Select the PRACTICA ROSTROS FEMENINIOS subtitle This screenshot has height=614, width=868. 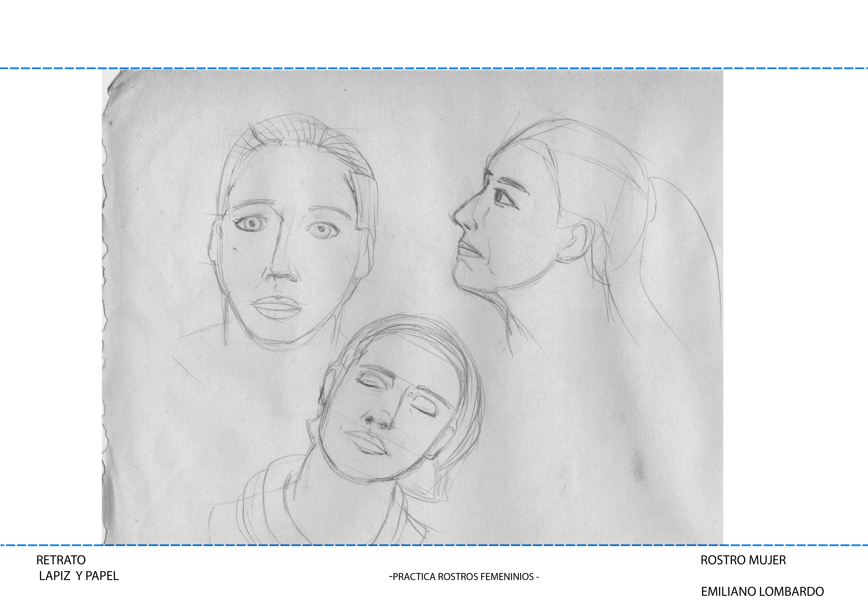click(464, 577)
